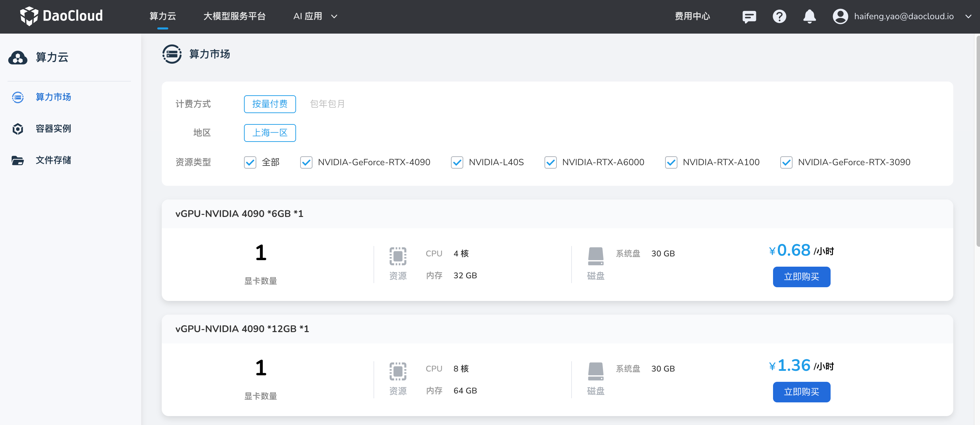Click the 容器实例 sidebar icon
The height and width of the screenshot is (425, 980).
17,129
